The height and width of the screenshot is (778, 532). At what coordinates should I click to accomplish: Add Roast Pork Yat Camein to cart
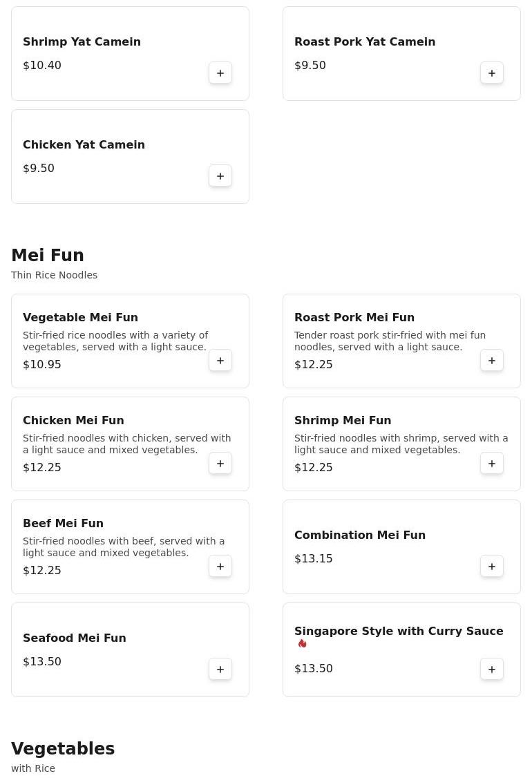[x=492, y=73]
